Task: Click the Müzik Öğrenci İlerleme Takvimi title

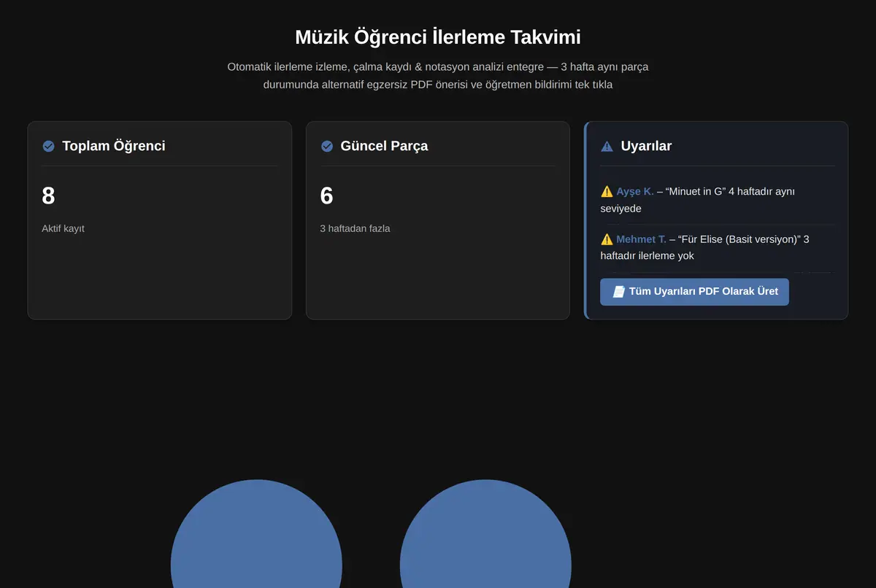Action: pyautogui.click(x=438, y=37)
